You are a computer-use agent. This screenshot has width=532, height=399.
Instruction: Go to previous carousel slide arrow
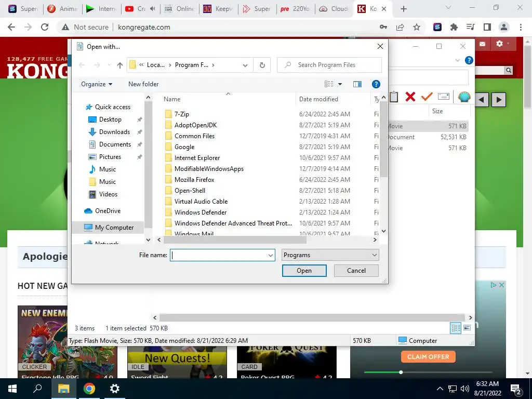tap(482, 100)
